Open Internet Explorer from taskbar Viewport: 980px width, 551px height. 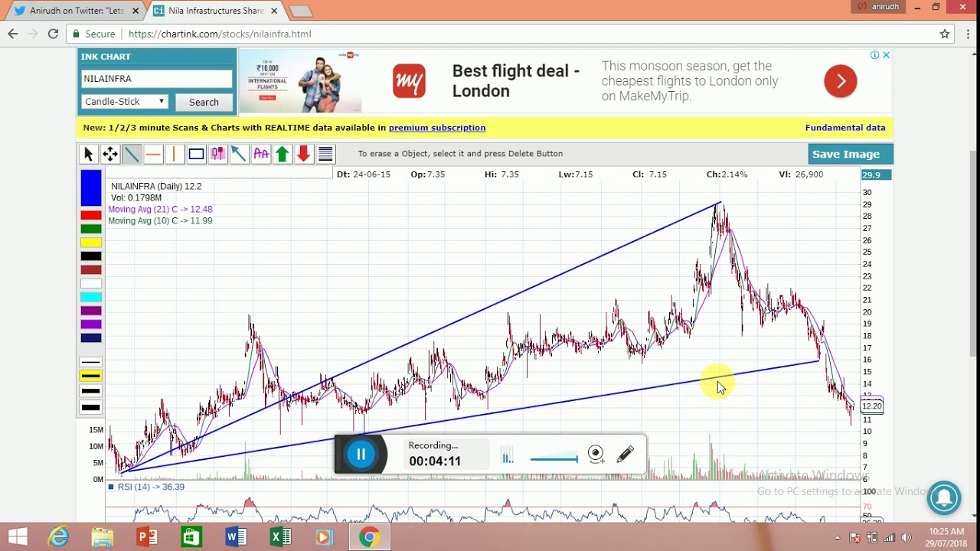pyautogui.click(x=59, y=536)
